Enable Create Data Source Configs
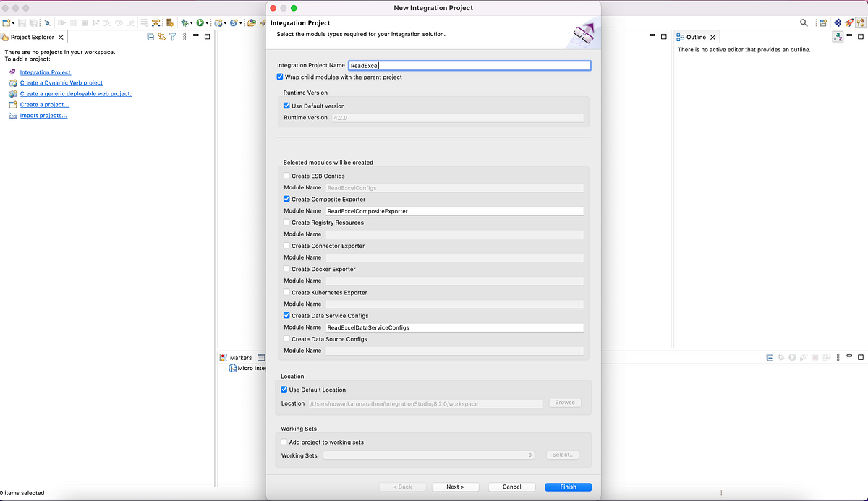Image resolution: width=868 pixels, height=501 pixels. coord(286,338)
